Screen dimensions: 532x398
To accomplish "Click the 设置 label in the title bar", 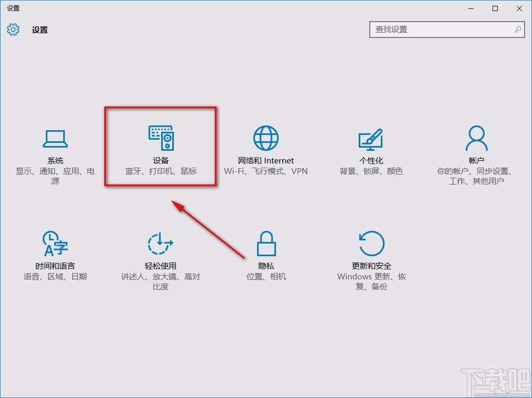I will [13, 8].
